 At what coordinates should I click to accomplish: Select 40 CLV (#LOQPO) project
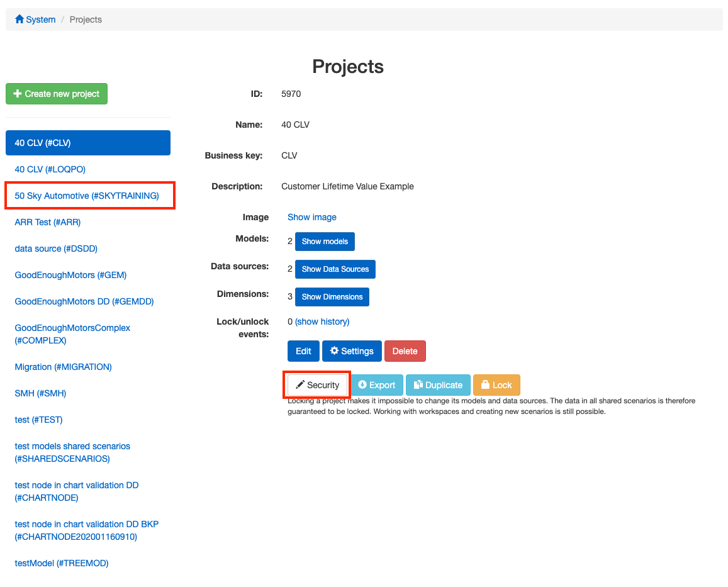50,169
